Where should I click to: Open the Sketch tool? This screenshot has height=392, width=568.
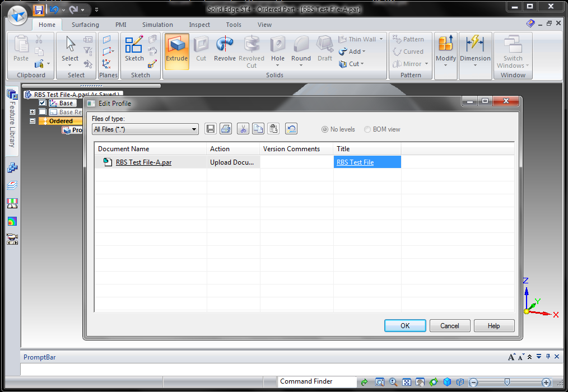click(134, 49)
